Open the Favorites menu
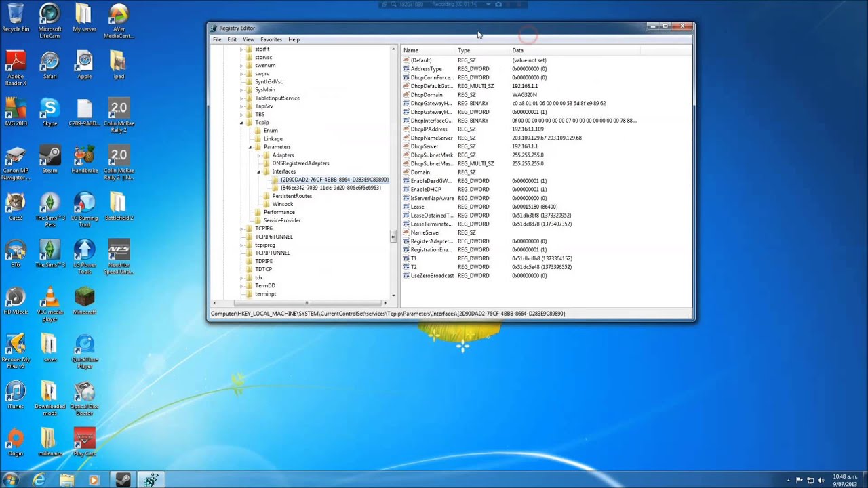Image resolution: width=868 pixels, height=488 pixels. [271, 39]
